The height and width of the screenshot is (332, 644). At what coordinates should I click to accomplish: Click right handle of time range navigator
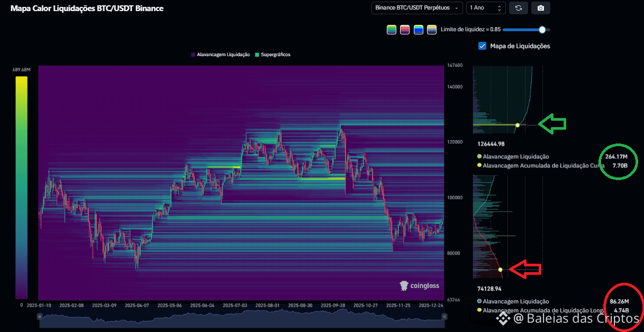(x=444, y=317)
